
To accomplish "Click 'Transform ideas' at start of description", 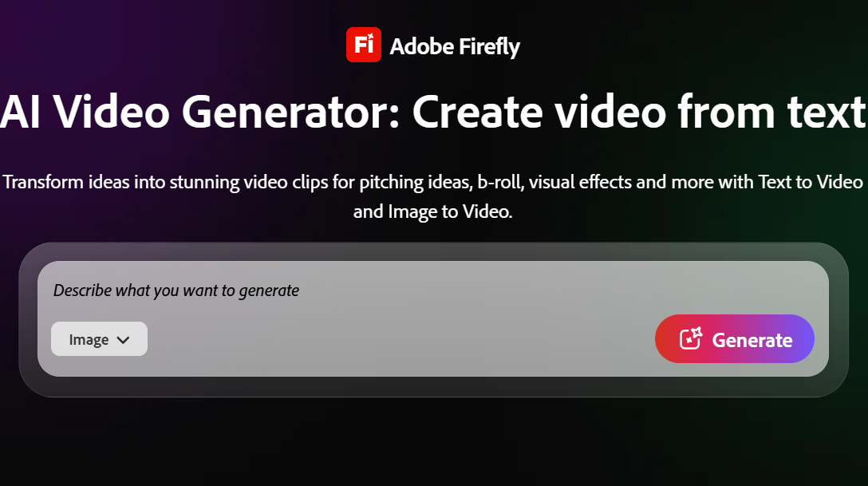I will 66,182.
